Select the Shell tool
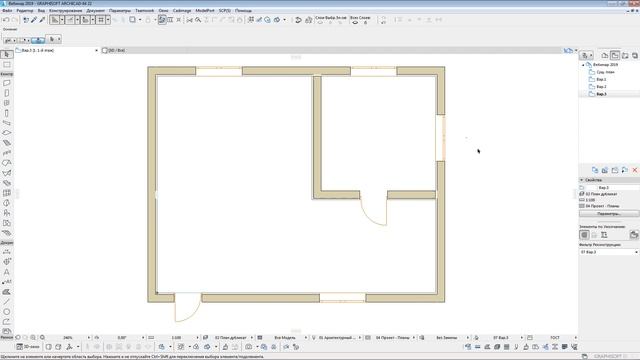Screen dimensions: 640x360 pyautogui.click(x=7, y=173)
